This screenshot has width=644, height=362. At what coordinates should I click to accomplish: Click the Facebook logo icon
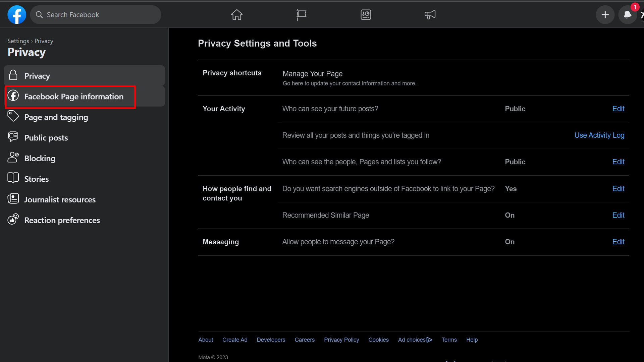tap(17, 15)
